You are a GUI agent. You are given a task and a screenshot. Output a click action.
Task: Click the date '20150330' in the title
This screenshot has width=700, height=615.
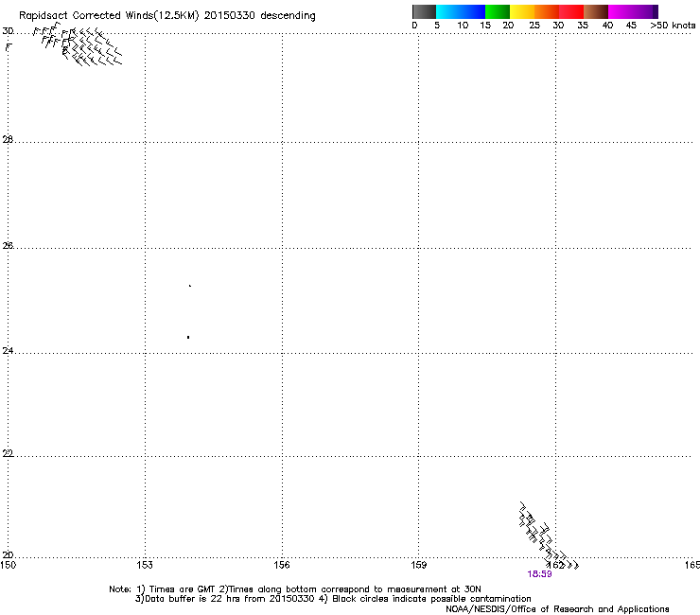[229, 15]
